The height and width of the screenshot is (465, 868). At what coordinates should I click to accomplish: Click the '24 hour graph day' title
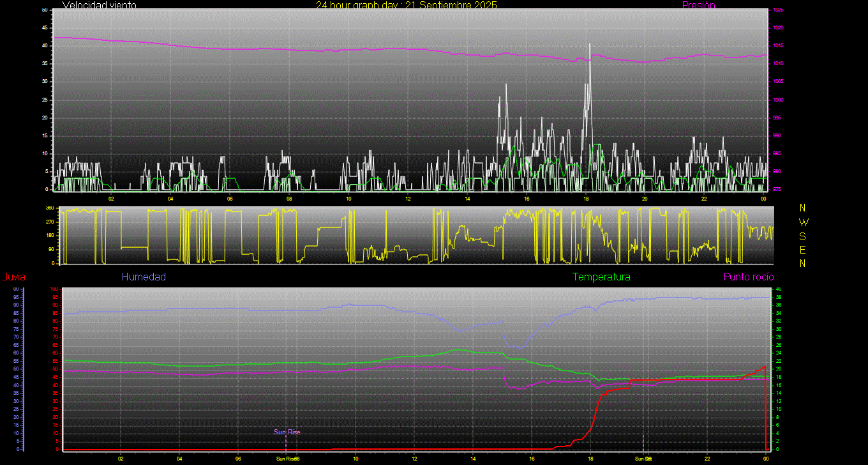(406, 5)
